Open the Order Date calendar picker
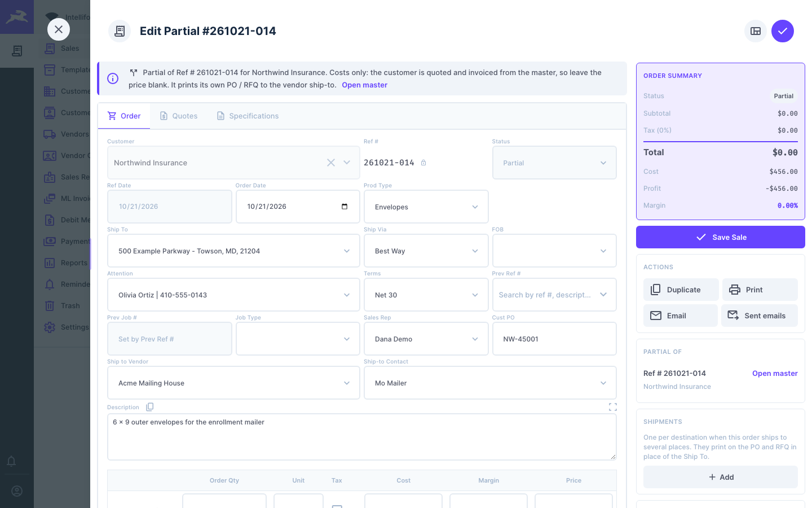 (345, 207)
